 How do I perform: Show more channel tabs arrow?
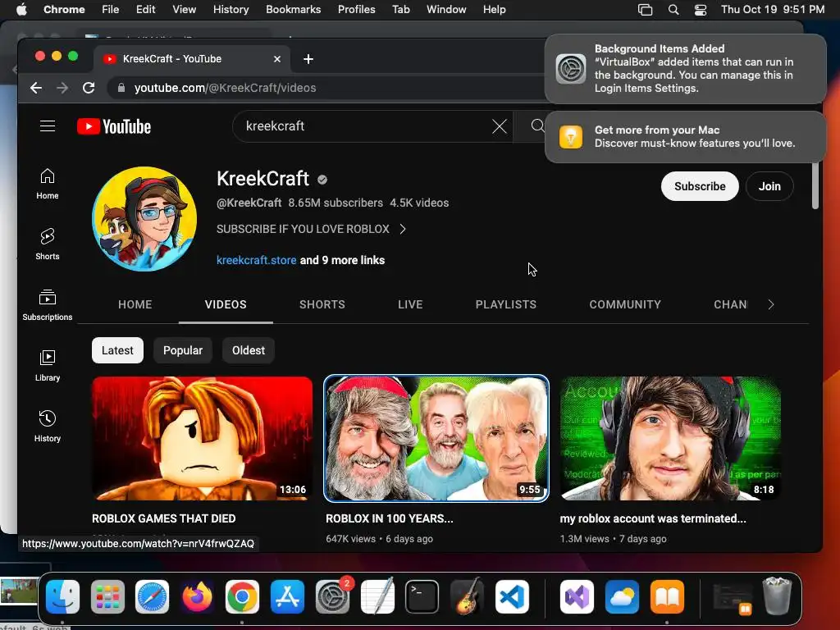(x=771, y=304)
